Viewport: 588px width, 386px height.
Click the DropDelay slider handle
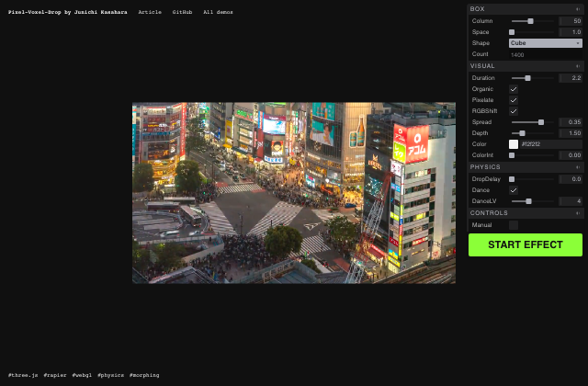click(x=512, y=179)
